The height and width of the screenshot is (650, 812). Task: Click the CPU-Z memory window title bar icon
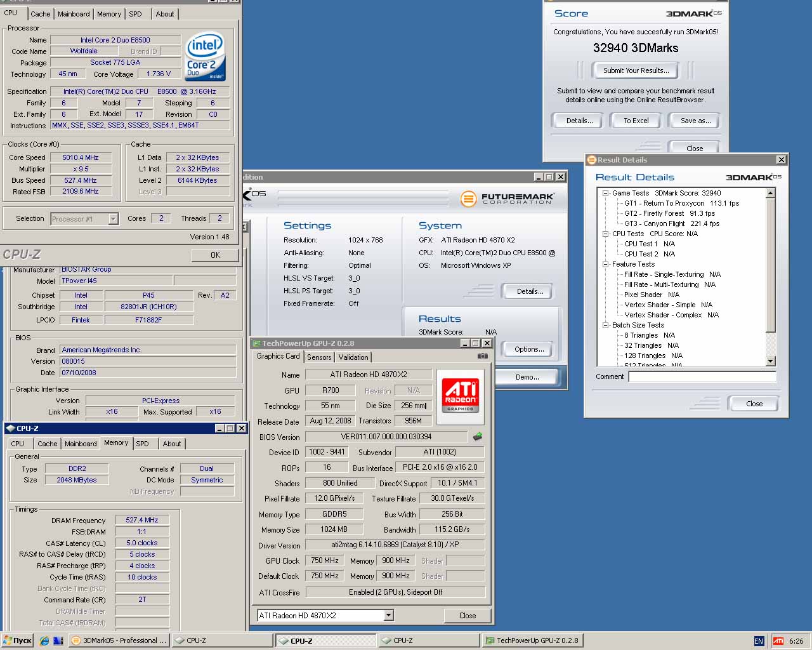[x=11, y=428]
